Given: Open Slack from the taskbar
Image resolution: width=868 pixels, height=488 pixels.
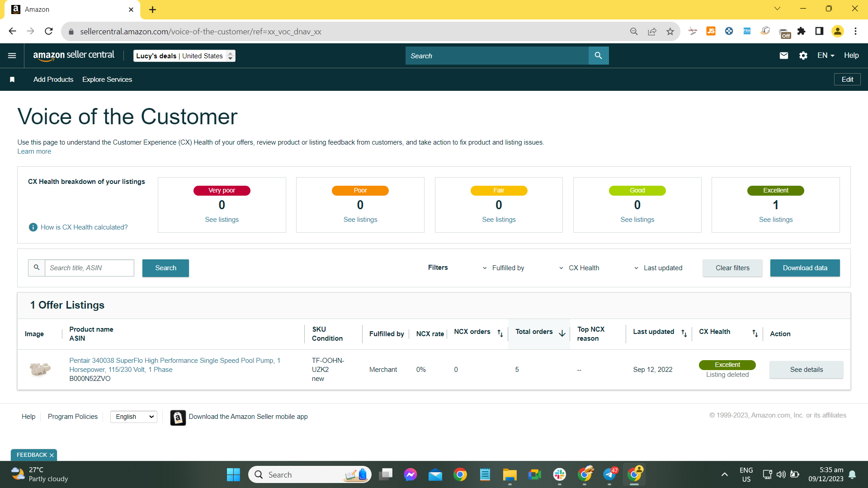Looking at the screenshot, I should tap(559, 474).
